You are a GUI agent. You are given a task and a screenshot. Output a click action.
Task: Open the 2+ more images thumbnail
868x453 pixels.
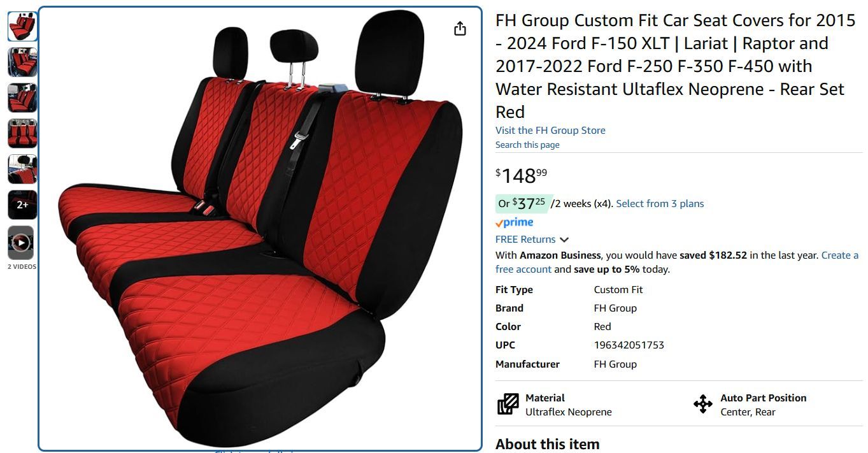click(x=22, y=205)
